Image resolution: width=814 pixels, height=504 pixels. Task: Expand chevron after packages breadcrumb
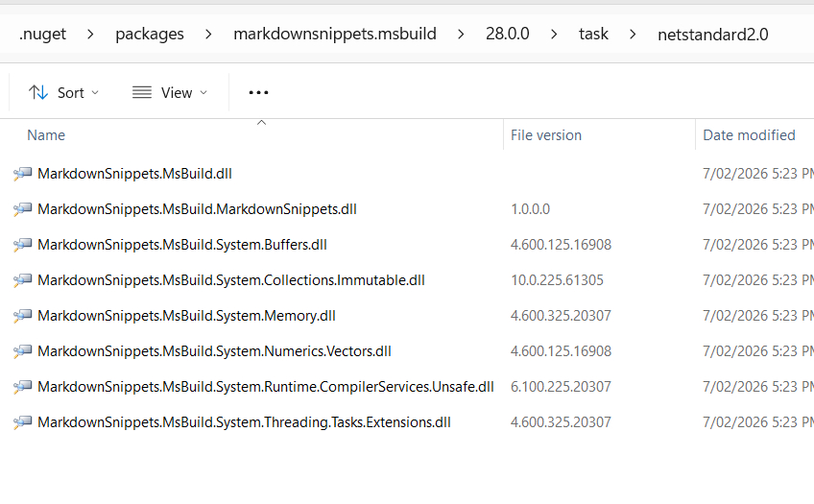208,35
